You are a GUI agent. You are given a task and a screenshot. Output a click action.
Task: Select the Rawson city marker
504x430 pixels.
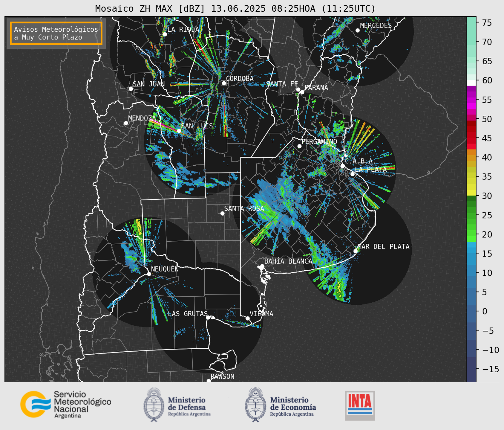coord(209,381)
